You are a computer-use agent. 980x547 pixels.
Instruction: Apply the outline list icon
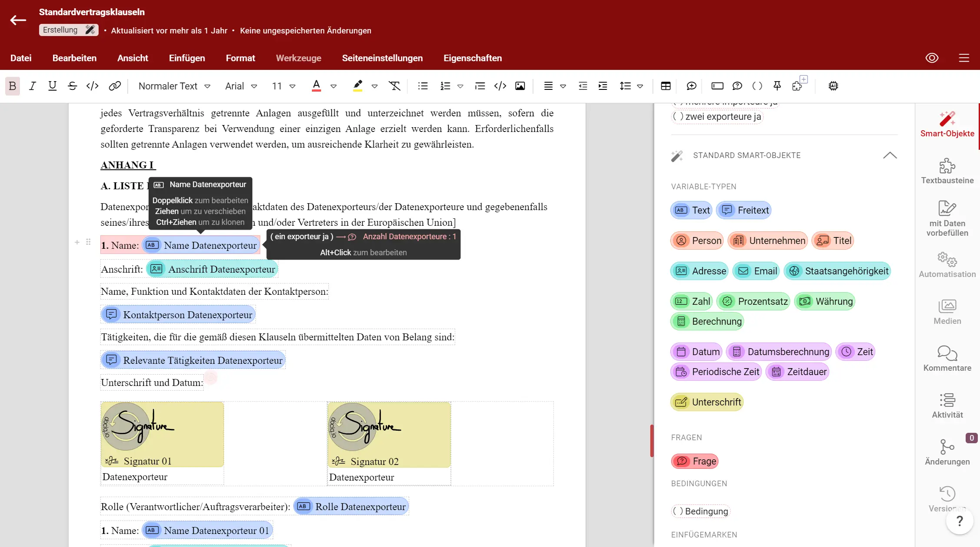pos(480,86)
